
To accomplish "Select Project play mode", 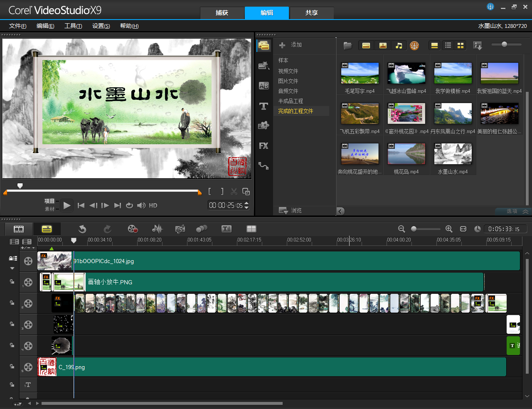I will click(x=49, y=201).
